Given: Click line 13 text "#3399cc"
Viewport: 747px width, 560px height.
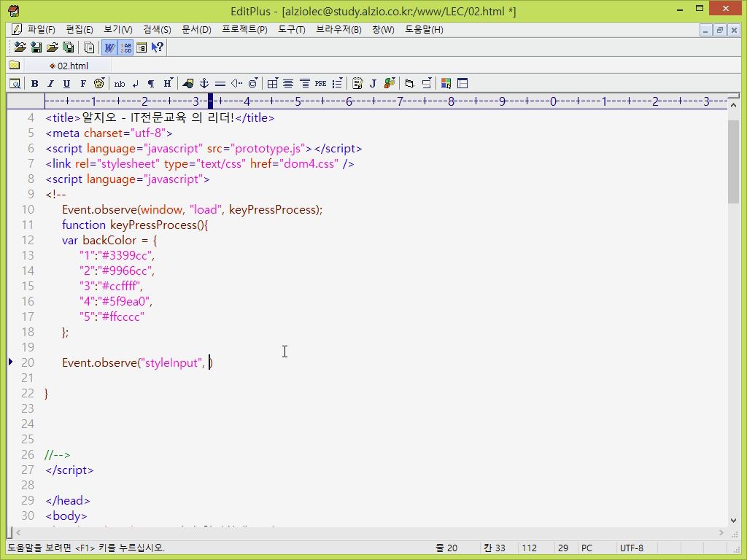Looking at the screenshot, I should tap(125, 255).
